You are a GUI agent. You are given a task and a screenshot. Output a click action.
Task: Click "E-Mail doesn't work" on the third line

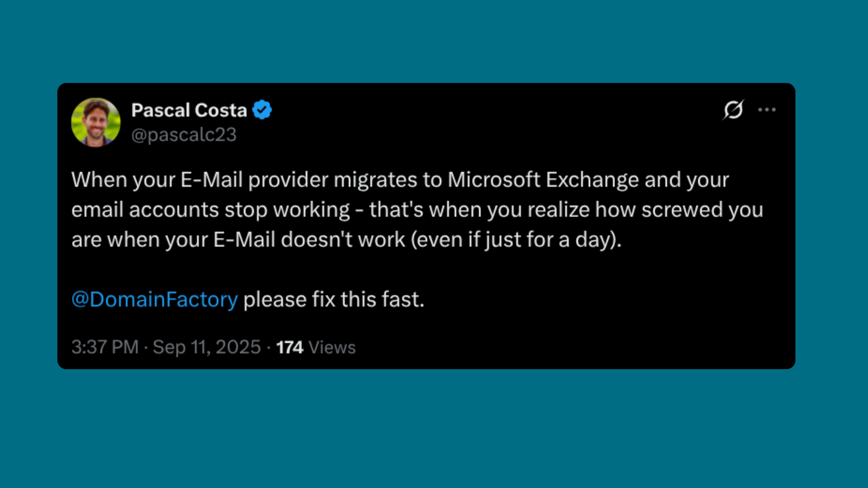tap(309, 239)
